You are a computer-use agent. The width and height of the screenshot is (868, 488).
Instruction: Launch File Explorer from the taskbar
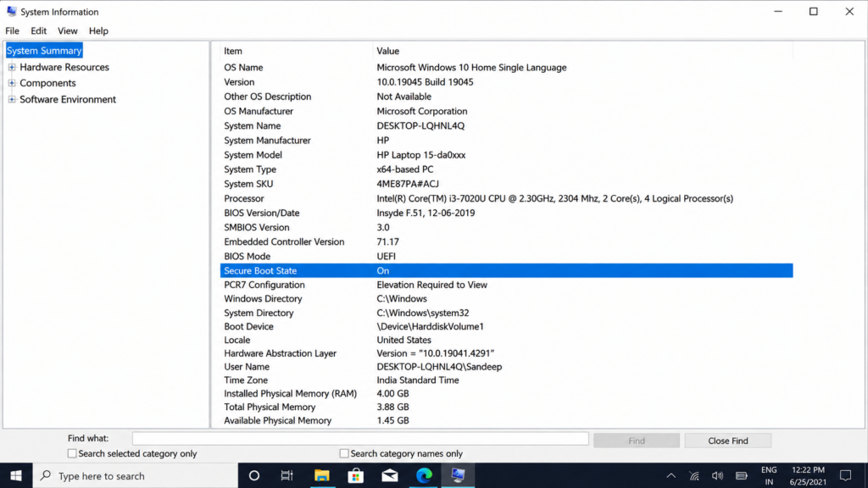321,475
